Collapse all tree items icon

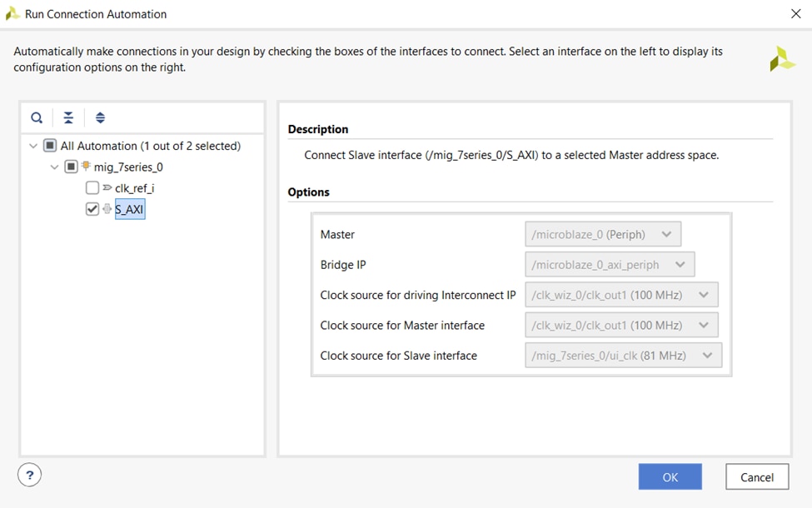point(68,117)
